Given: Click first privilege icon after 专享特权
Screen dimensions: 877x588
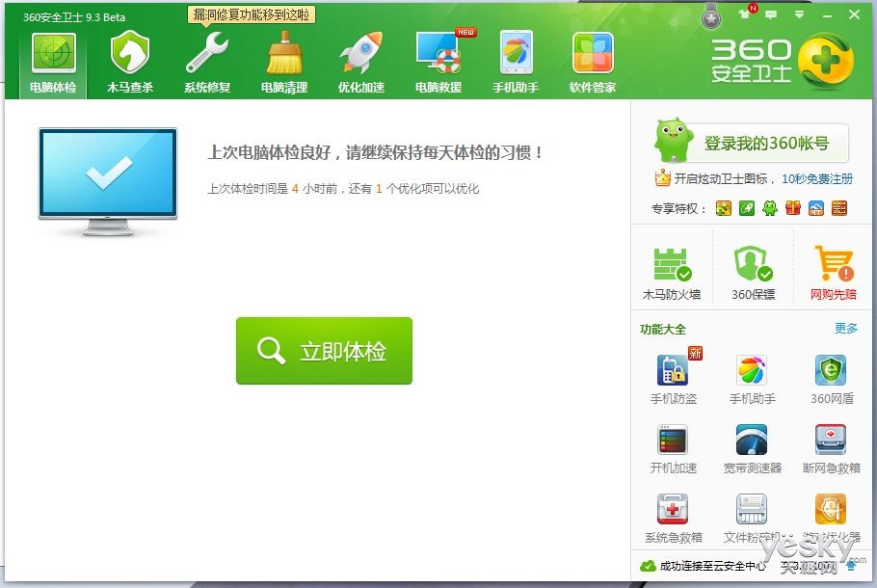Looking at the screenshot, I should coord(724,208).
